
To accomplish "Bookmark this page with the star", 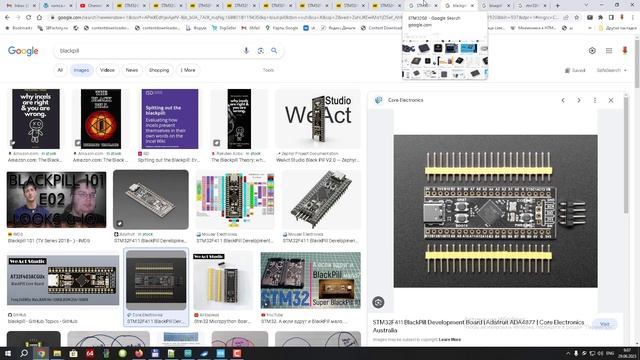I will click(x=576, y=18).
